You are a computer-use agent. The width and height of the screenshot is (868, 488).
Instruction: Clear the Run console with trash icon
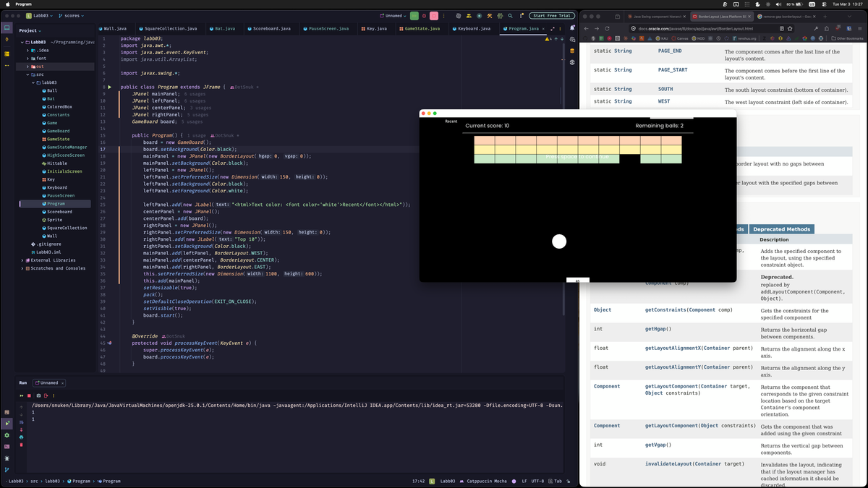tap(22, 445)
